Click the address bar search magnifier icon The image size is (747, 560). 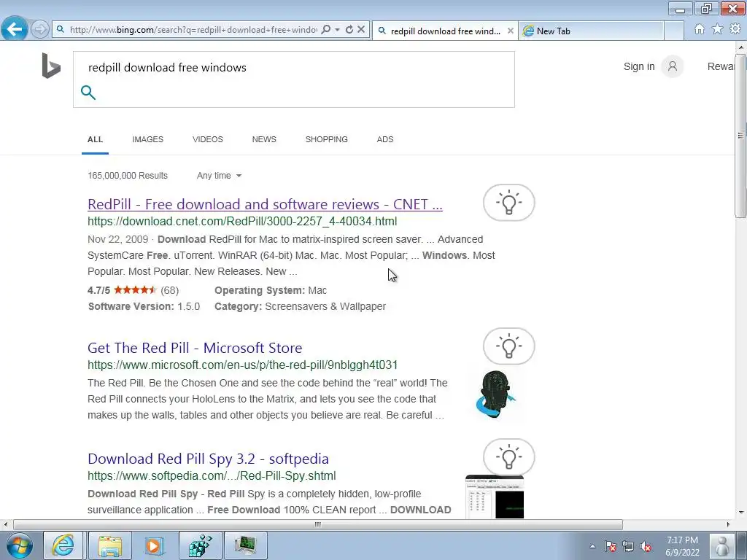point(326,29)
